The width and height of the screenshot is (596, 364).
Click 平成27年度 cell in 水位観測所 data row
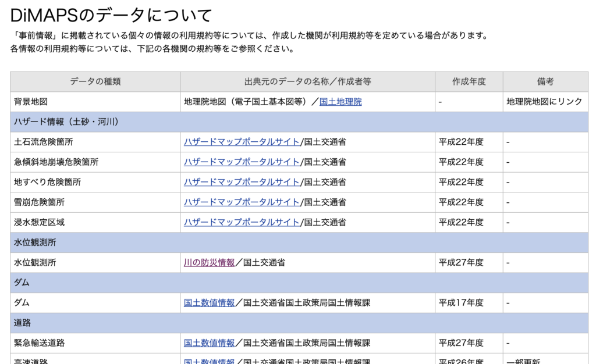(x=461, y=263)
